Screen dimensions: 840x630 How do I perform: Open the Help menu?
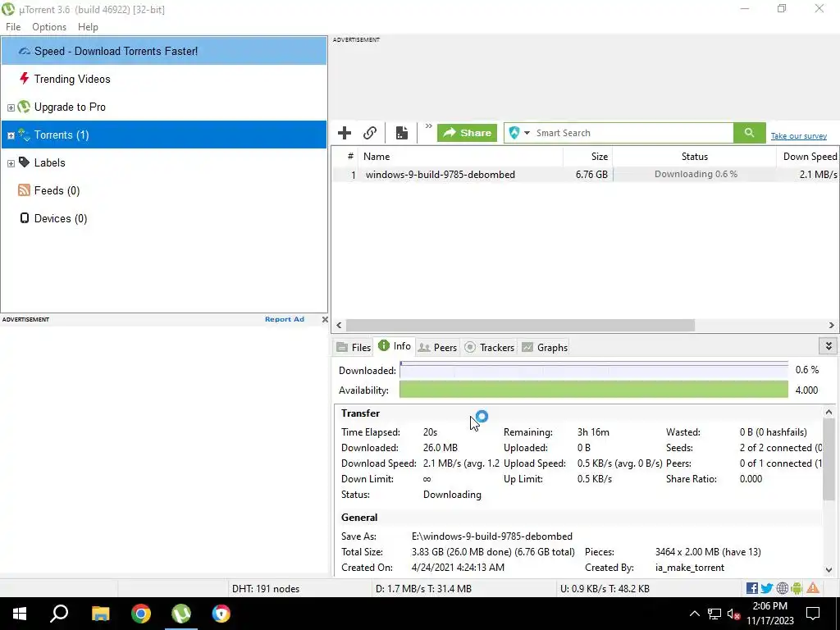[x=88, y=27]
